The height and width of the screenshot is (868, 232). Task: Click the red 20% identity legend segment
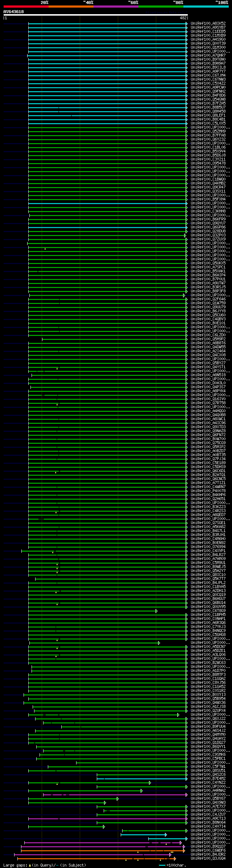tap(26, 7)
